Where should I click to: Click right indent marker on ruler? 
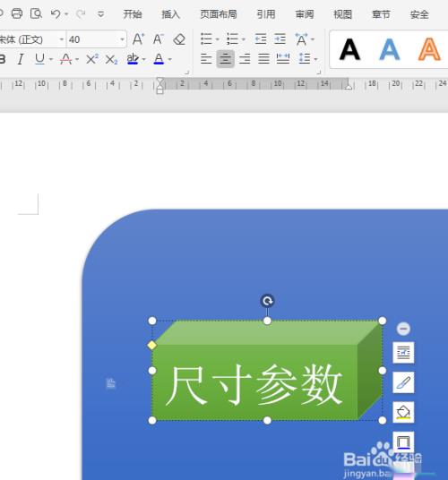click(349, 87)
